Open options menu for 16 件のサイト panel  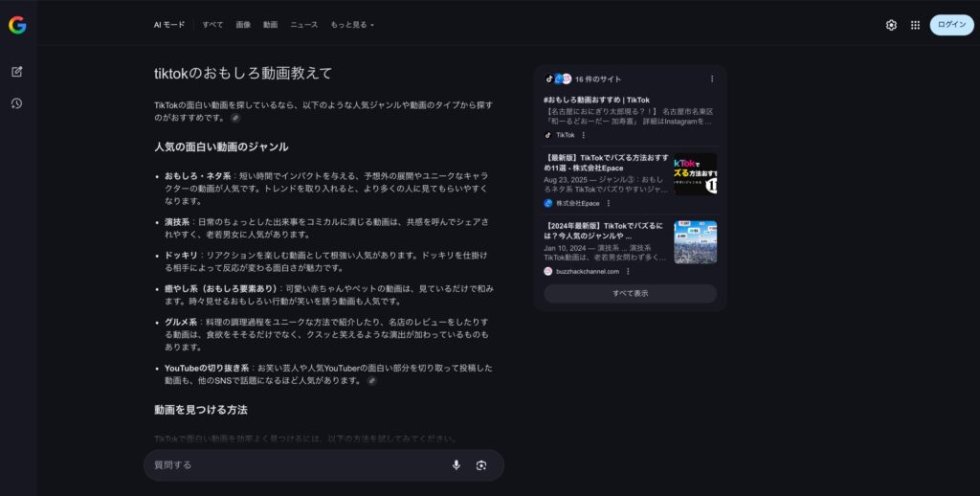[x=711, y=79]
